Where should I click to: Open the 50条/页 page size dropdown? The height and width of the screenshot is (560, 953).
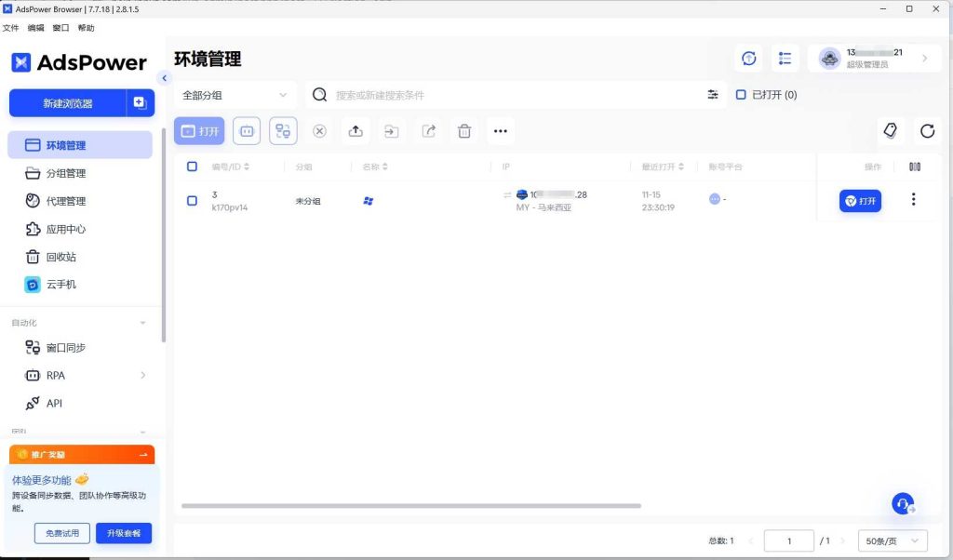(x=893, y=540)
